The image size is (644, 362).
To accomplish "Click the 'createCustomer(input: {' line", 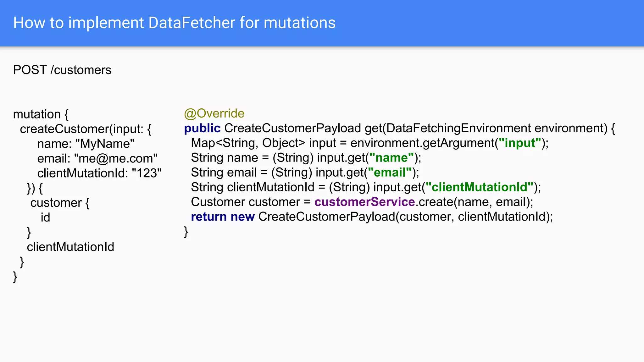I will 86,129.
